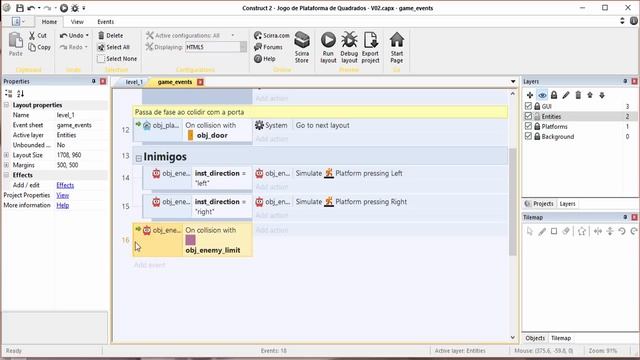Delete layer with trash icon in Layers panel
Image resolution: width=640 pixels, height=360 pixels.
coord(578,95)
